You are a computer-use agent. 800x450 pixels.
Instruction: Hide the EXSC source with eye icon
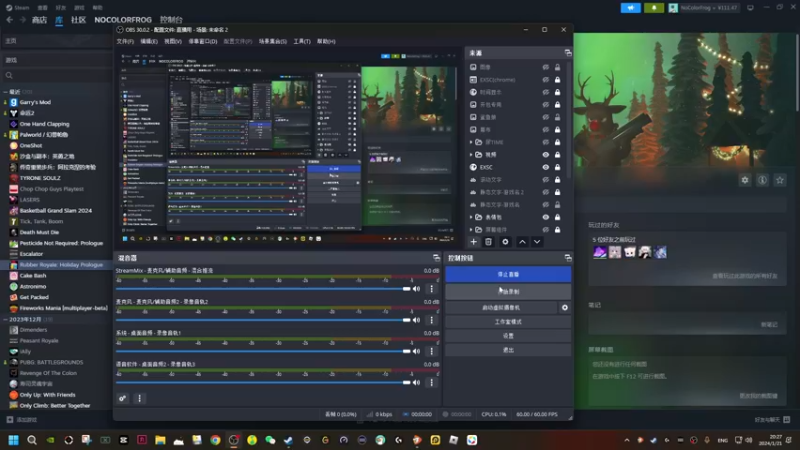point(545,167)
